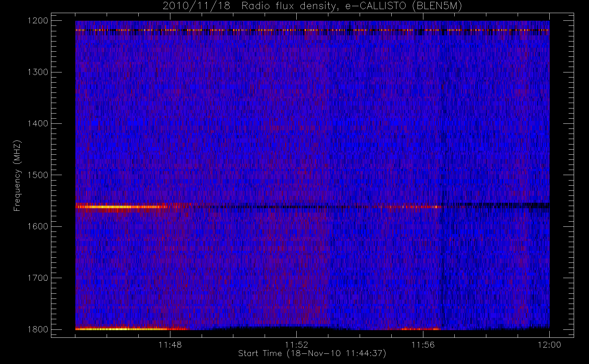Viewport: 589px width, 364px height.
Task: Click the 1500 frequency tick label
Action: point(38,175)
